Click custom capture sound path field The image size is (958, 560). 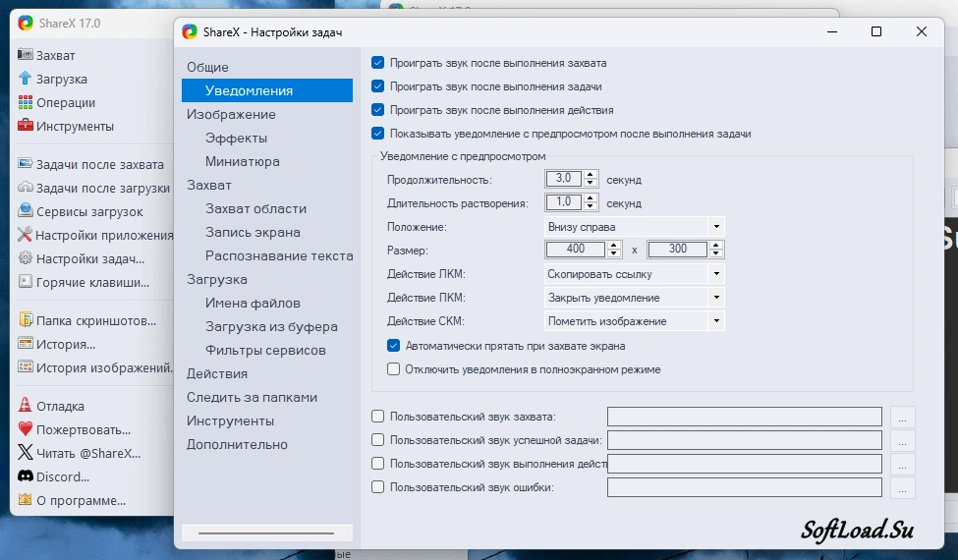point(744,417)
